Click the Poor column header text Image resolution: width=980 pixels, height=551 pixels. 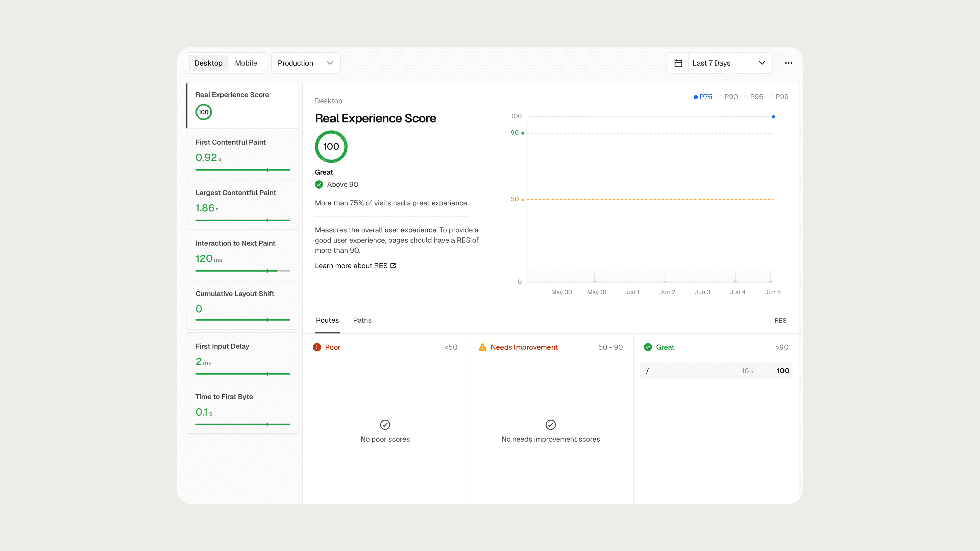[333, 347]
